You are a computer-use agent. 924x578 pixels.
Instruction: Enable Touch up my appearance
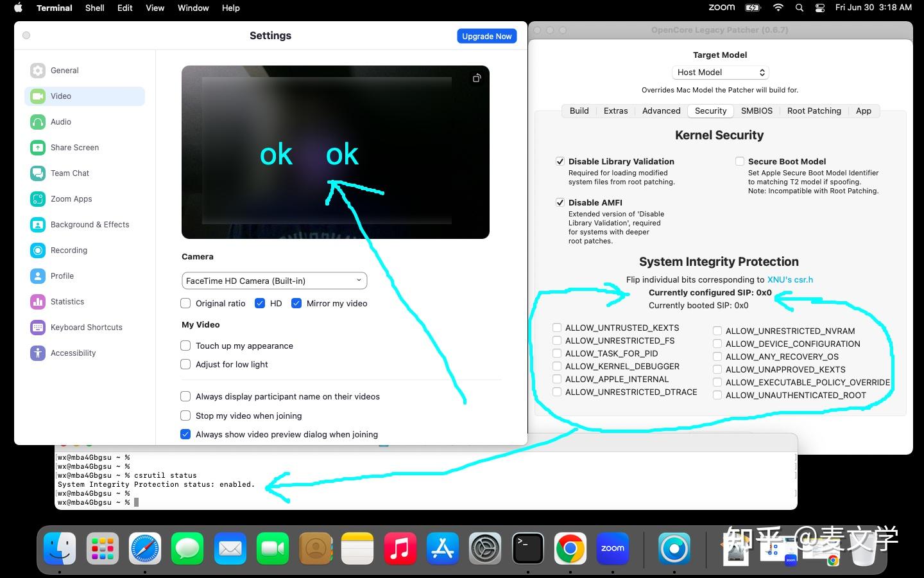(185, 346)
